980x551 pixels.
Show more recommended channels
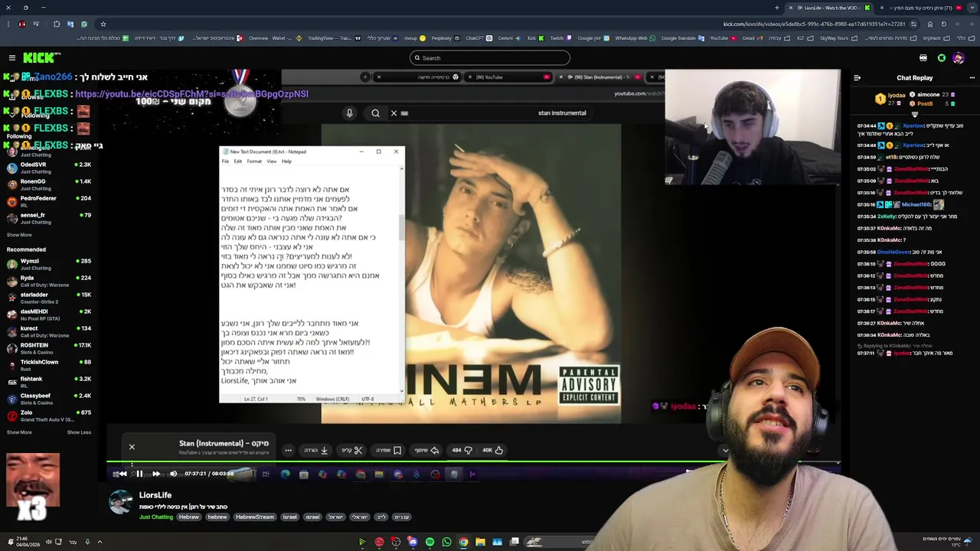[19, 432]
